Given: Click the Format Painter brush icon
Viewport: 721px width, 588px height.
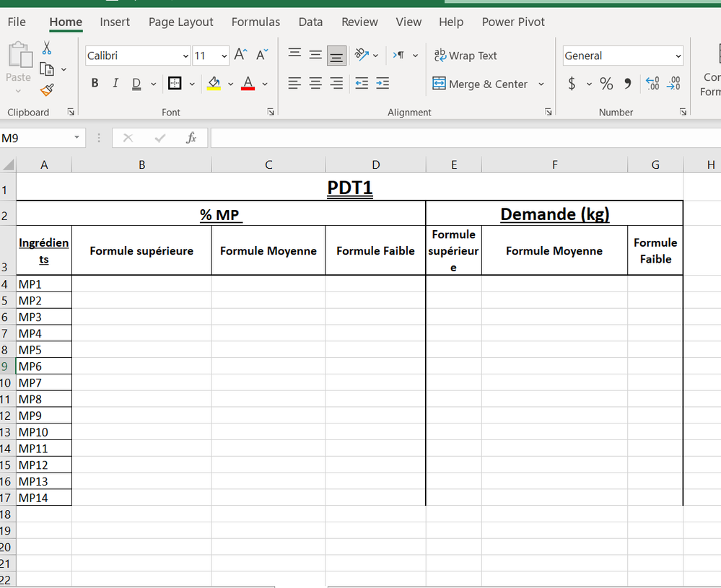Looking at the screenshot, I should point(47,89).
